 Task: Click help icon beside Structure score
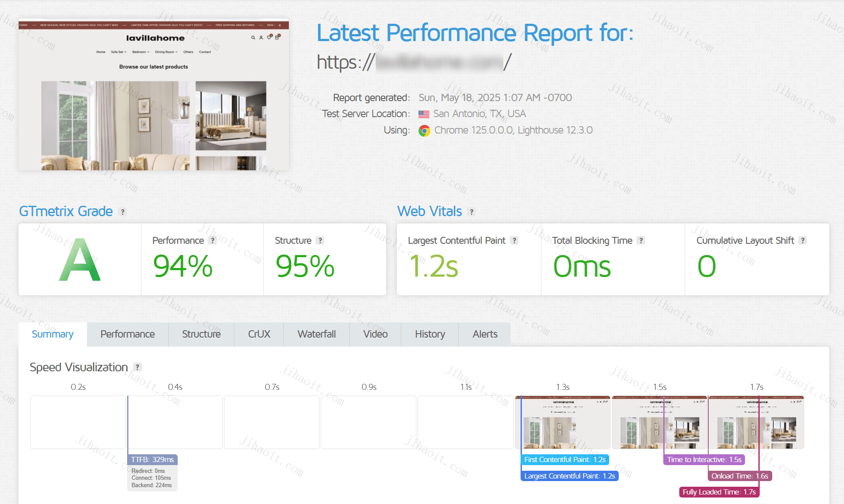pyautogui.click(x=320, y=241)
